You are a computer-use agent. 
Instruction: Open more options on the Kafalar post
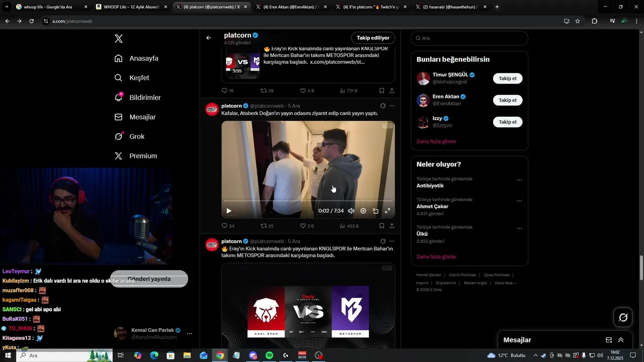392,106
